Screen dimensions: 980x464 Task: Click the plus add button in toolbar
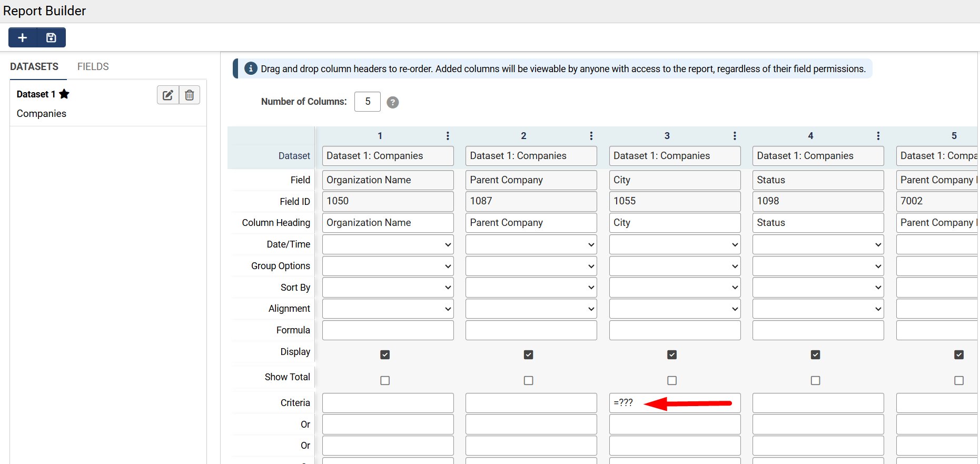click(23, 37)
